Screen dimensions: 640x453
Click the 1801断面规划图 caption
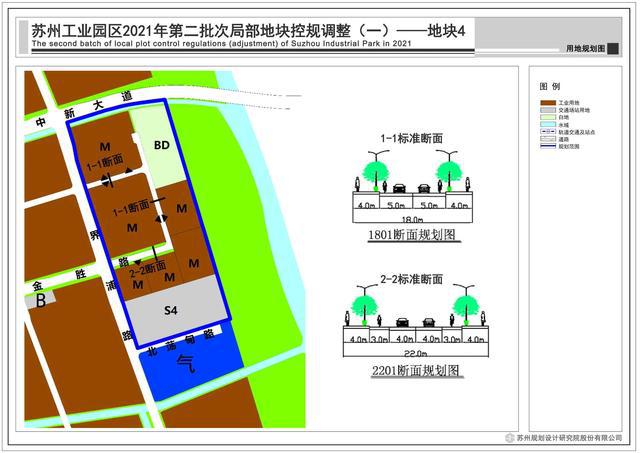click(411, 235)
